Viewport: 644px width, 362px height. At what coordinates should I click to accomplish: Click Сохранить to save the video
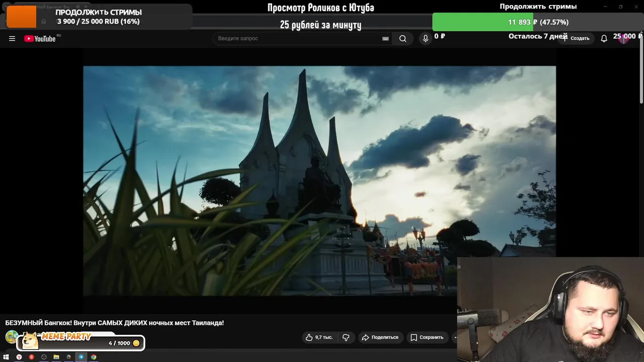click(x=427, y=337)
